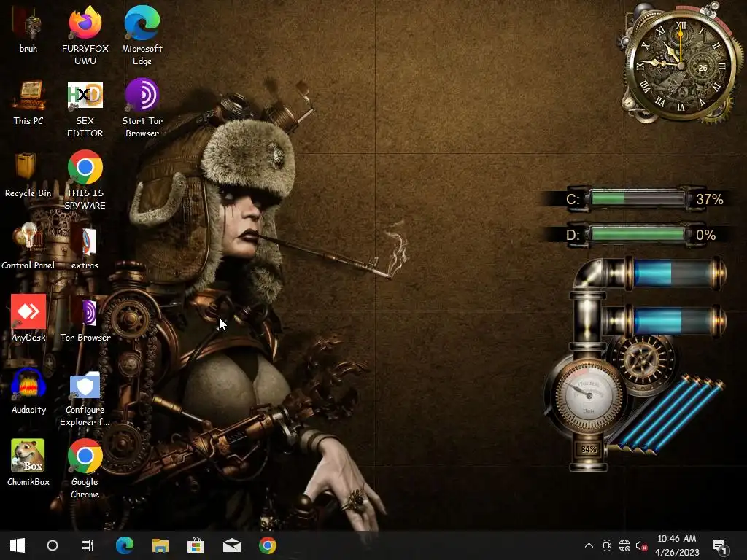Screen dimensions: 747x560
Task: Launch AnyDesk from the desktop
Action: (x=28, y=318)
